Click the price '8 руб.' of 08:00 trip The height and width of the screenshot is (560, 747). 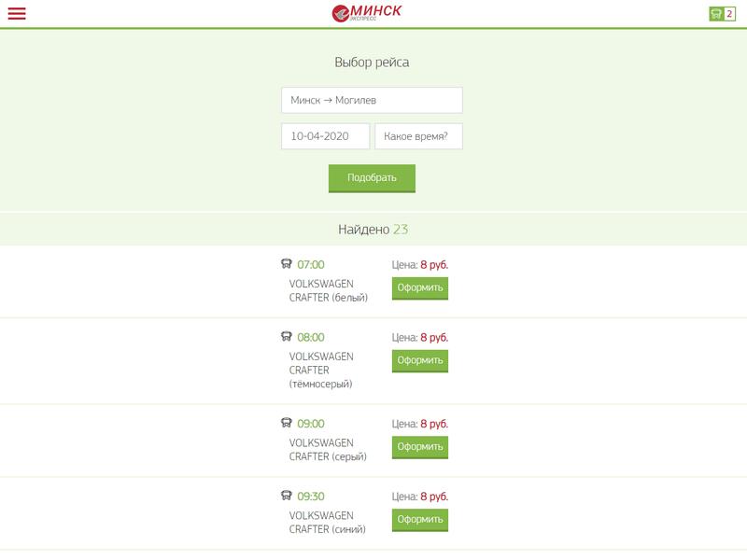[x=434, y=338]
